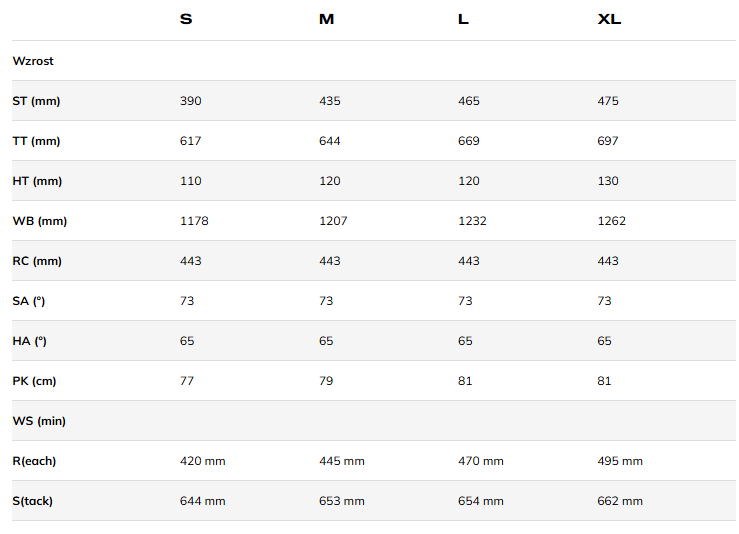Select the XL size column header
Image resolution: width=739 pixels, height=534 pixels.
[x=609, y=19]
